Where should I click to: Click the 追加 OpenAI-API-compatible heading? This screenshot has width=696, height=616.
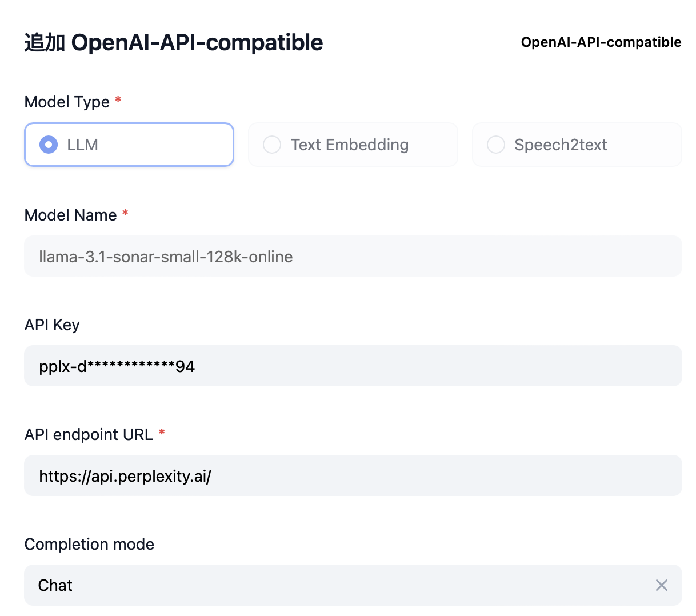click(174, 42)
